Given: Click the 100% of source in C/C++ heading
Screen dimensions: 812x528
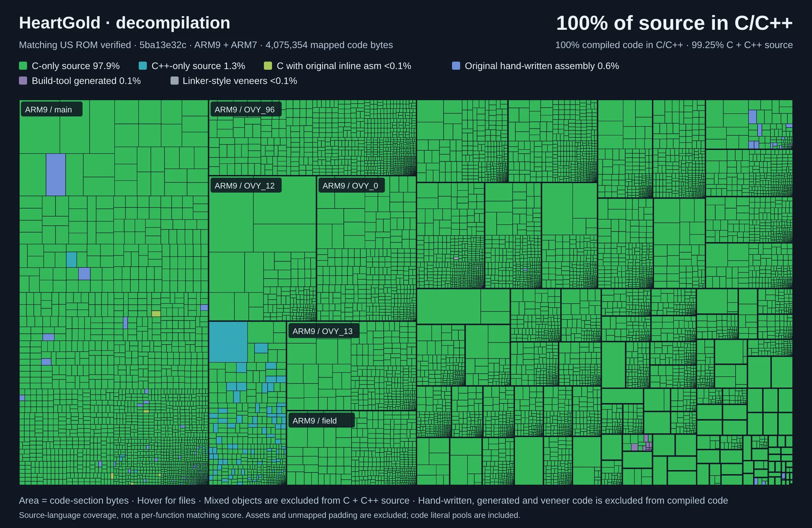Looking at the screenshot, I should tap(674, 23).
